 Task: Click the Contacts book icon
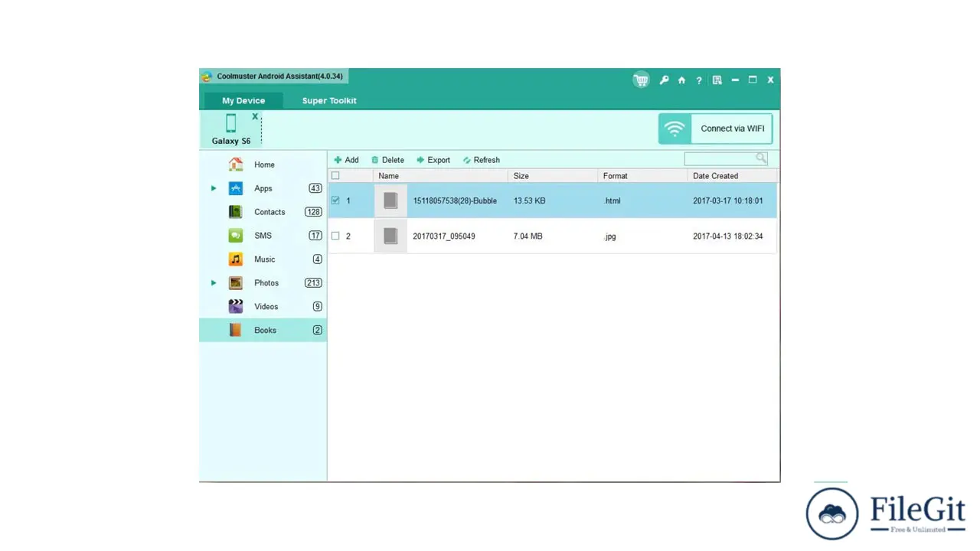pyautogui.click(x=236, y=212)
